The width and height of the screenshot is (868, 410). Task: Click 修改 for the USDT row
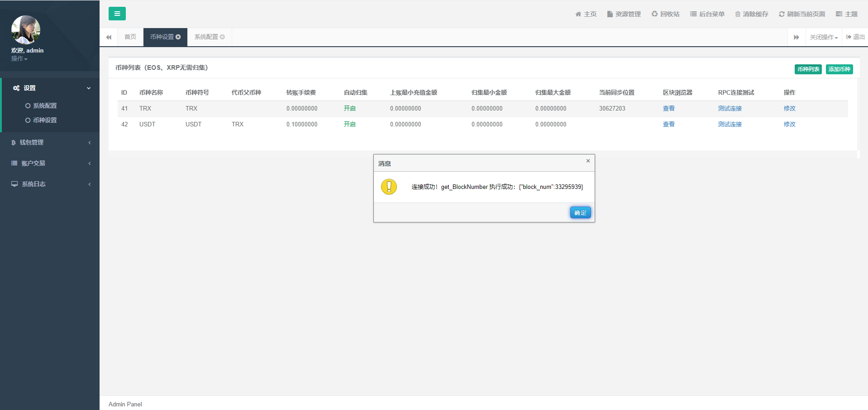tap(790, 124)
